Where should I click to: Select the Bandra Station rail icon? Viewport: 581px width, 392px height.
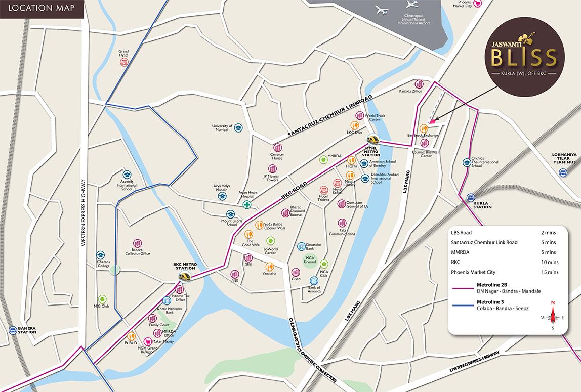pos(13,330)
